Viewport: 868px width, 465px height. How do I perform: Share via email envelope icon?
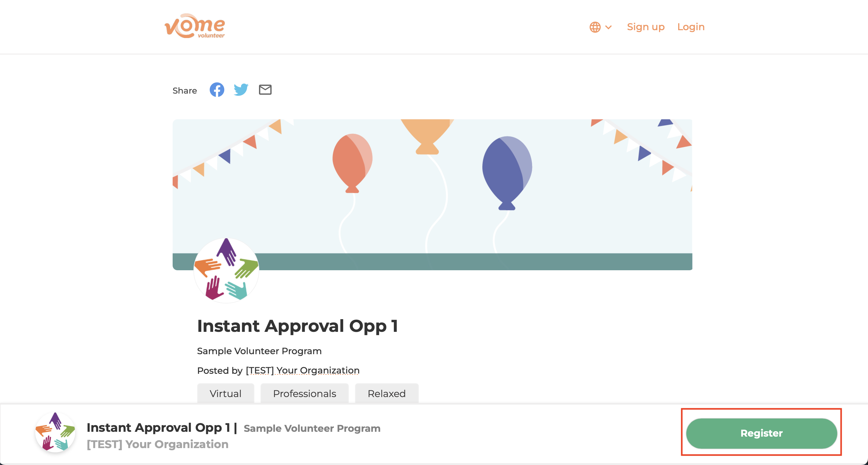pos(265,90)
